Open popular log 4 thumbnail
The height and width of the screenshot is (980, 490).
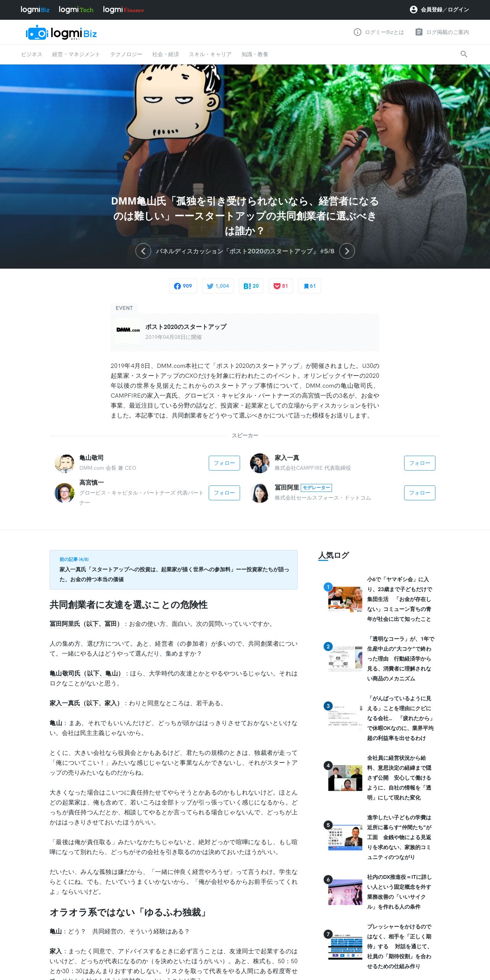(x=345, y=778)
